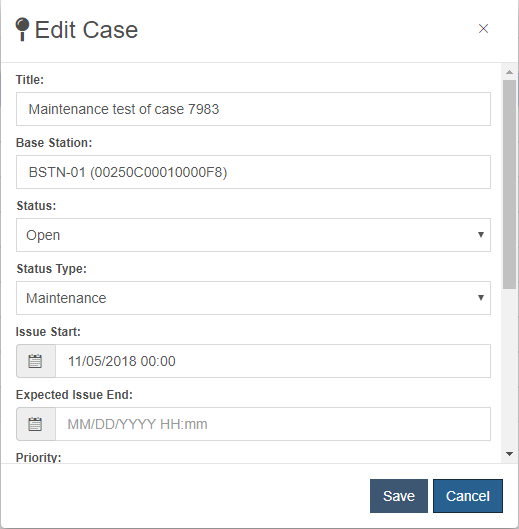Click the Base Station field BSTN-01
The width and height of the screenshot is (519, 529).
[253, 172]
